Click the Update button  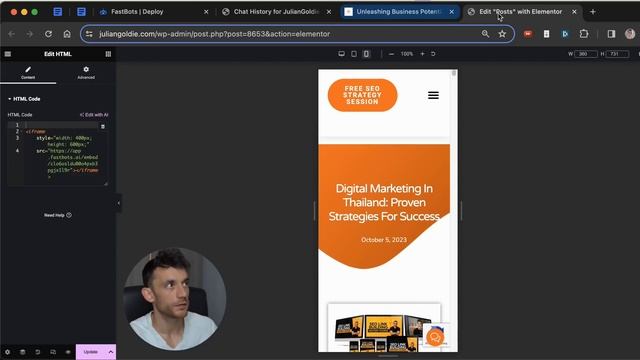(x=91, y=352)
